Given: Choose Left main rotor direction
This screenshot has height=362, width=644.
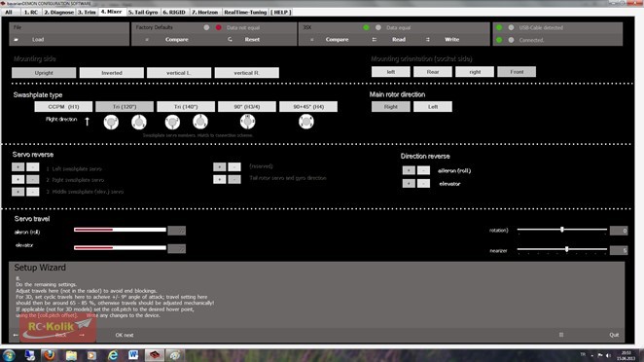Looking at the screenshot, I should point(433,106).
